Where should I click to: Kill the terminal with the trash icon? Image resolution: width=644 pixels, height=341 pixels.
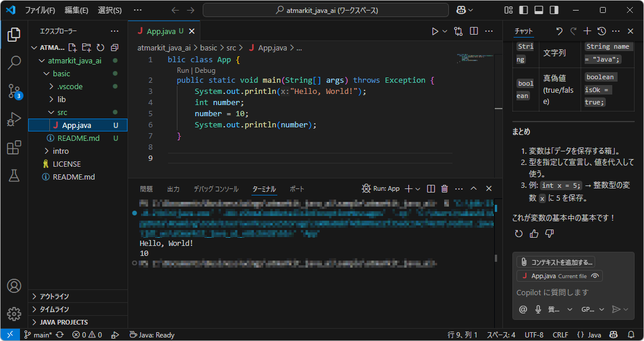445,188
